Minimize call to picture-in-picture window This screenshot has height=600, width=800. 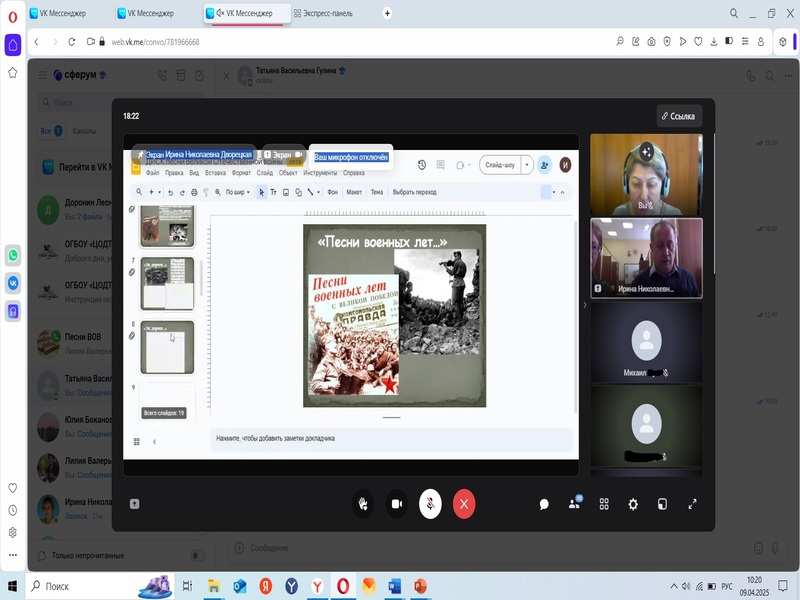662,505
